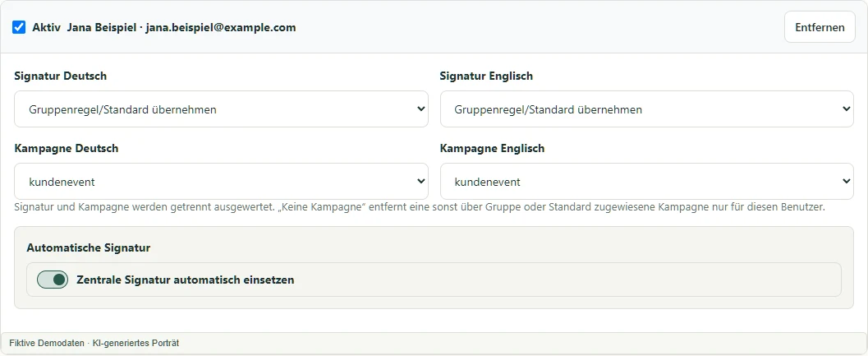This screenshot has width=868, height=356.
Task: Open the Kampagne Englisch dropdown
Action: coord(646,182)
